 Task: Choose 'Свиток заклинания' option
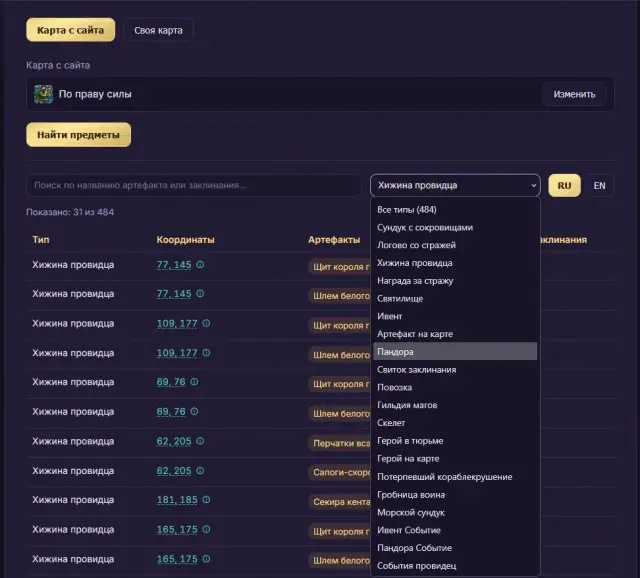tap(455, 369)
